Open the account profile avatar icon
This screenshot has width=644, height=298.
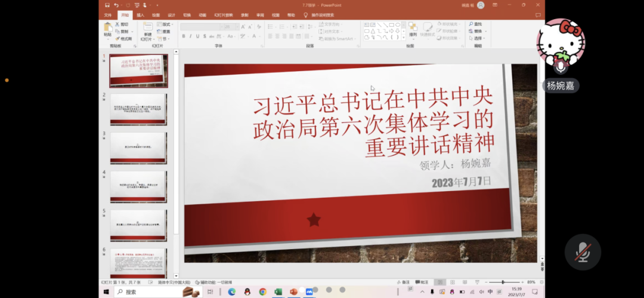coord(481,5)
